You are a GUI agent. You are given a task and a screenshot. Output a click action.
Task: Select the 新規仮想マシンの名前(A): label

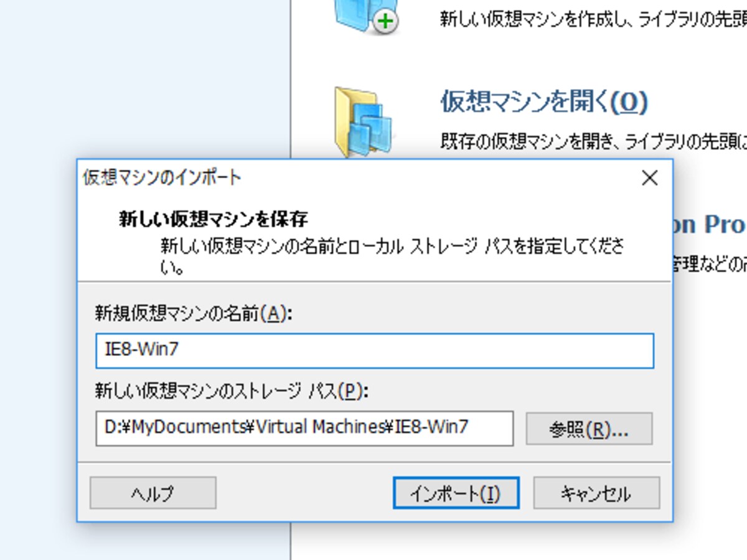coord(193,313)
